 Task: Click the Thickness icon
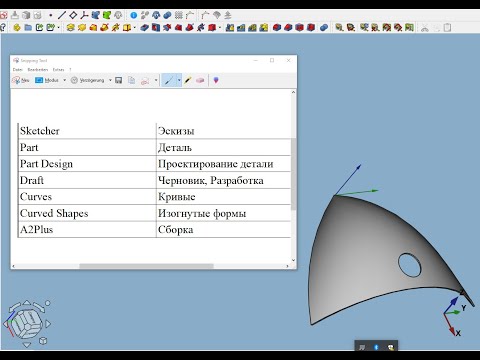point(311,28)
